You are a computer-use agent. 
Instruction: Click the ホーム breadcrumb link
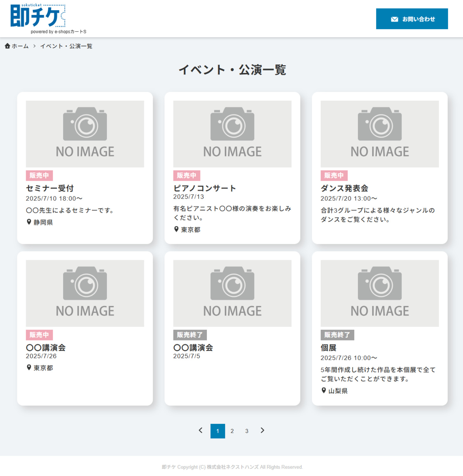[20, 46]
